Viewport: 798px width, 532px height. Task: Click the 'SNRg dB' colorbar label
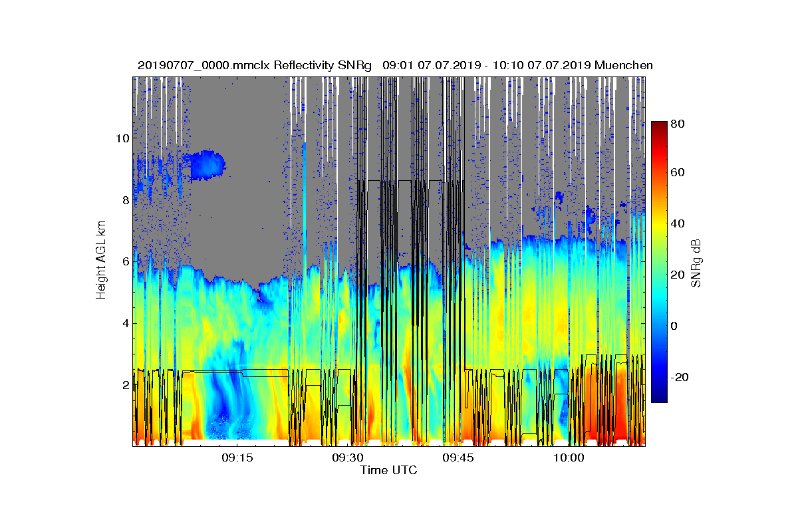(696, 263)
